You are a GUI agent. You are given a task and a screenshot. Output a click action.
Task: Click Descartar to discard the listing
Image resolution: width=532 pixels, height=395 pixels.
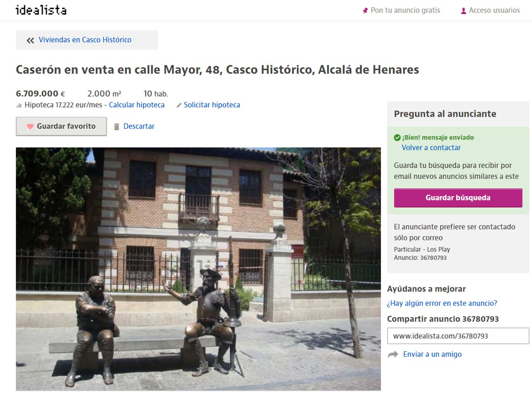click(x=139, y=126)
